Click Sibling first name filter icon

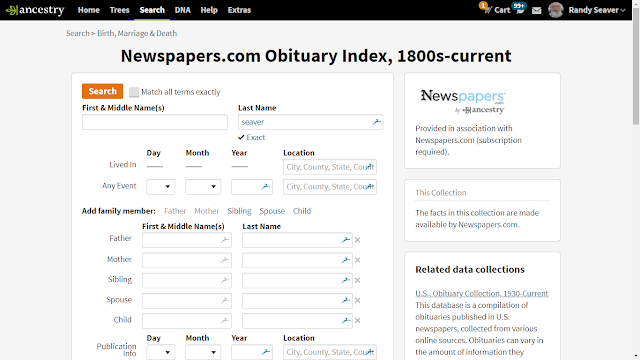click(x=225, y=280)
